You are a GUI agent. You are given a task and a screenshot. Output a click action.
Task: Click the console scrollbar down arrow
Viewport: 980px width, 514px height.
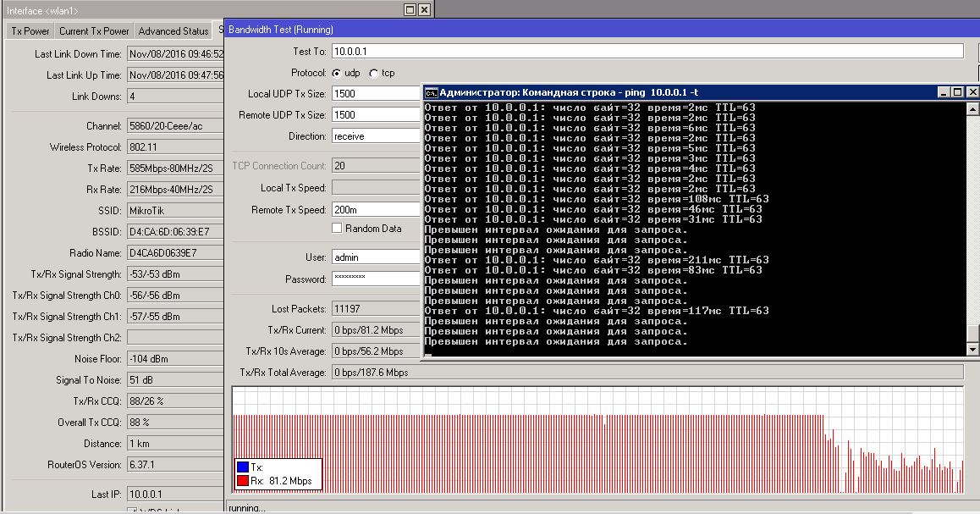click(972, 349)
